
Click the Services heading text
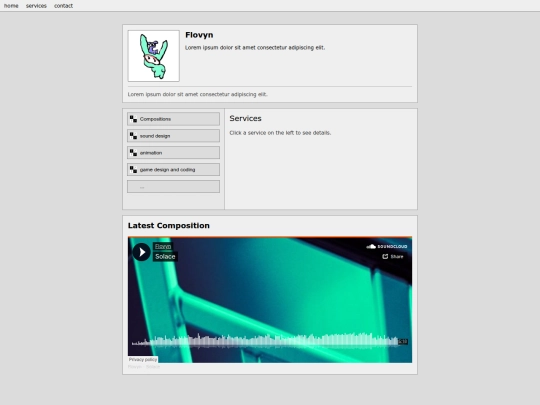point(245,118)
